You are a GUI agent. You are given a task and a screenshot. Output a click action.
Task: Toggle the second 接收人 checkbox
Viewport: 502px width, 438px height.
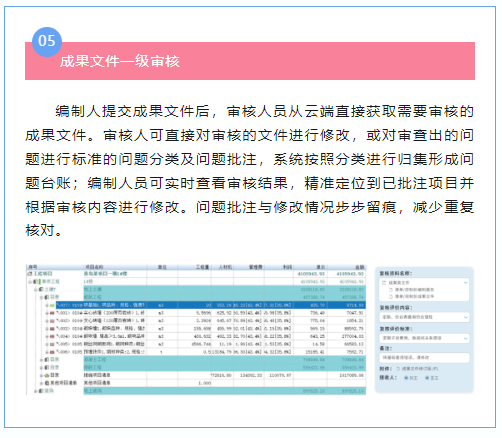pos(427,378)
